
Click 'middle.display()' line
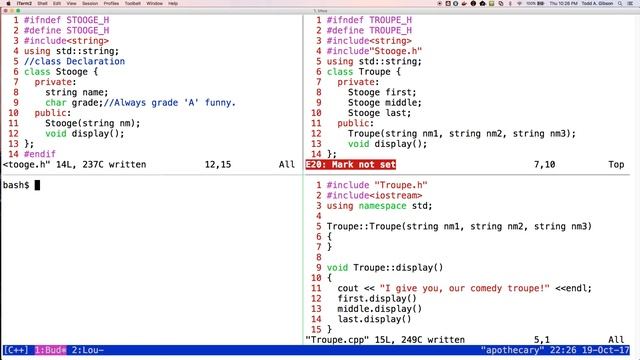pos(380,309)
